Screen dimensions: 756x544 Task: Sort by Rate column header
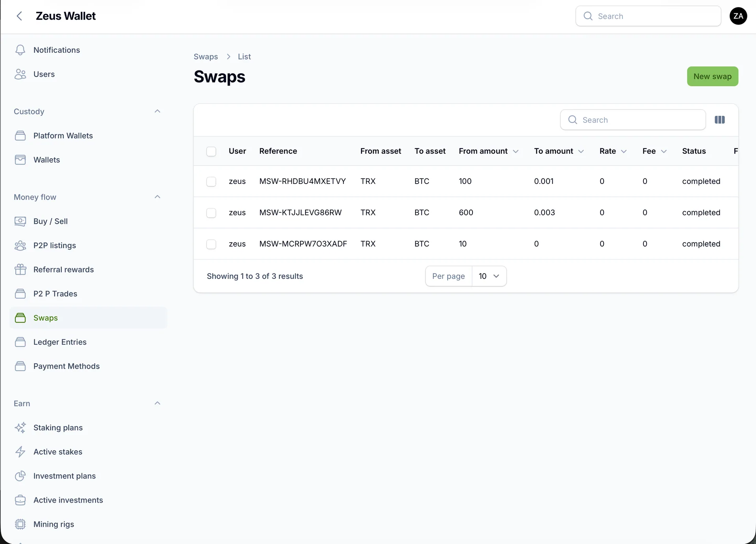613,151
